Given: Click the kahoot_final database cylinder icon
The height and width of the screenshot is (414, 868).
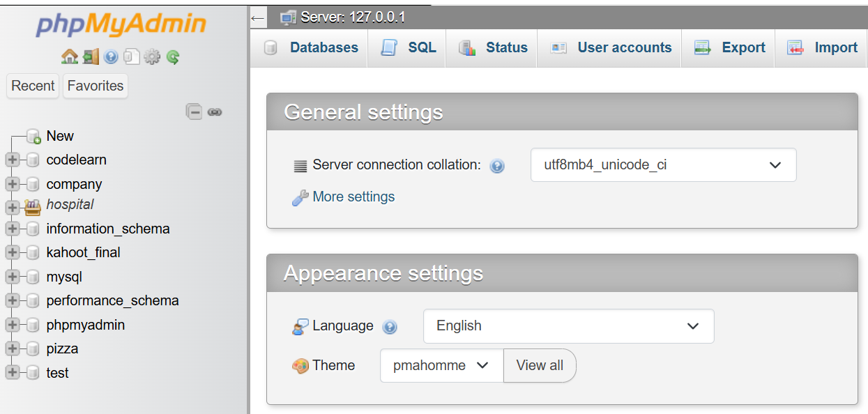Looking at the screenshot, I should point(33,253).
